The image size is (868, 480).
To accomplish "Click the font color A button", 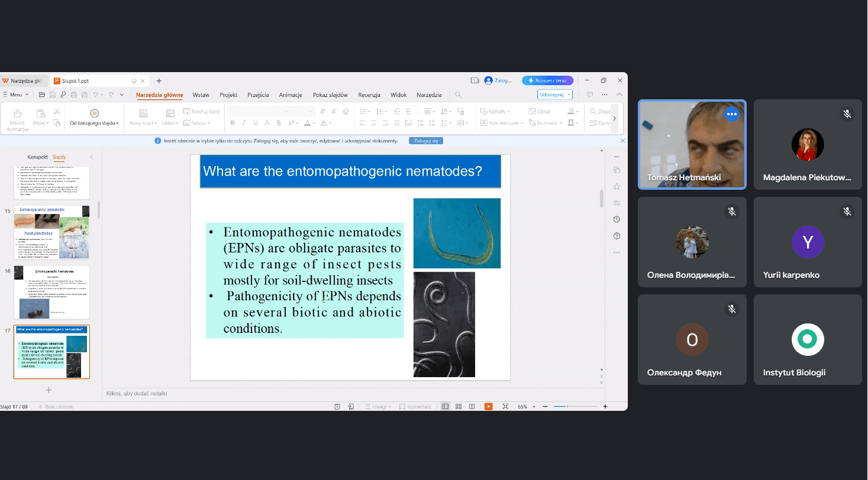I will point(306,123).
